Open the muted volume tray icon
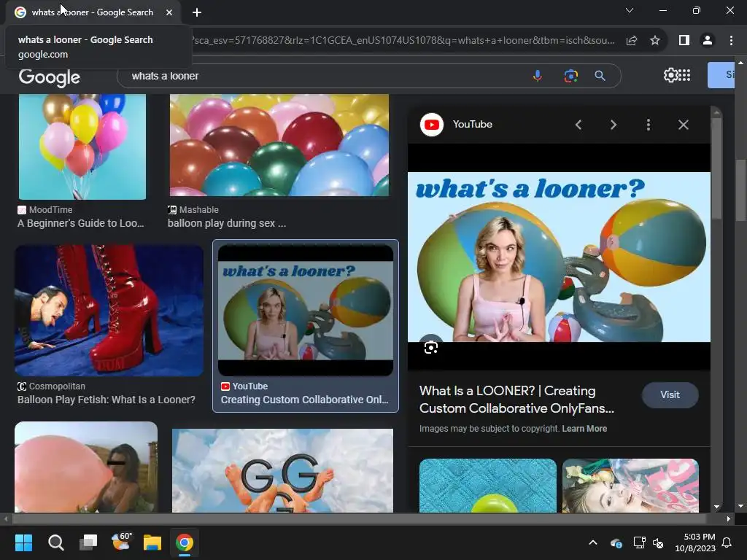The width and height of the screenshot is (747, 560). [x=659, y=542]
